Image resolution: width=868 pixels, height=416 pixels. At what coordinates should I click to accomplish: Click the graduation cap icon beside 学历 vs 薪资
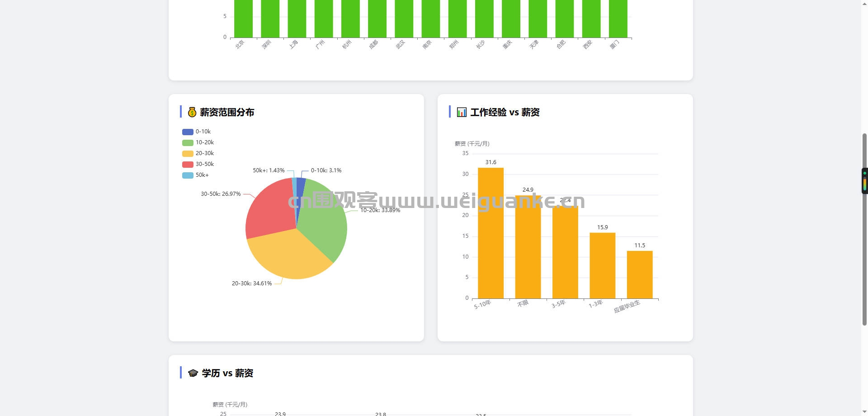[x=193, y=373]
